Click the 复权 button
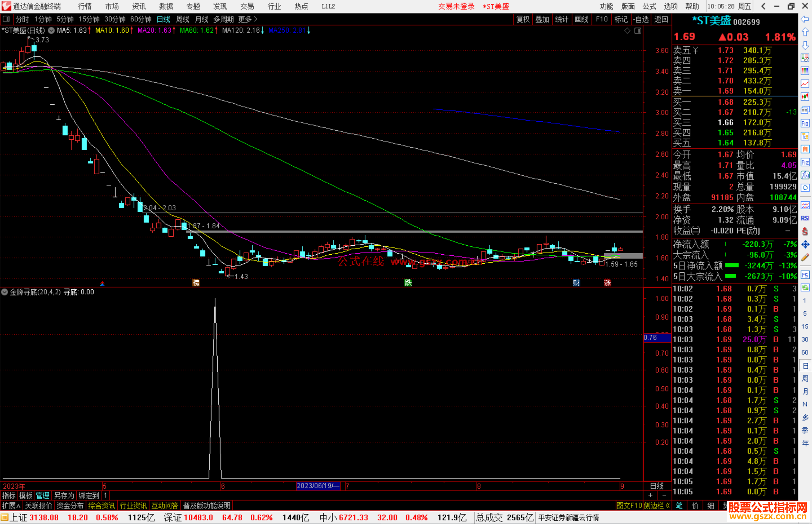This screenshot has width=812, height=524. click(523, 19)
